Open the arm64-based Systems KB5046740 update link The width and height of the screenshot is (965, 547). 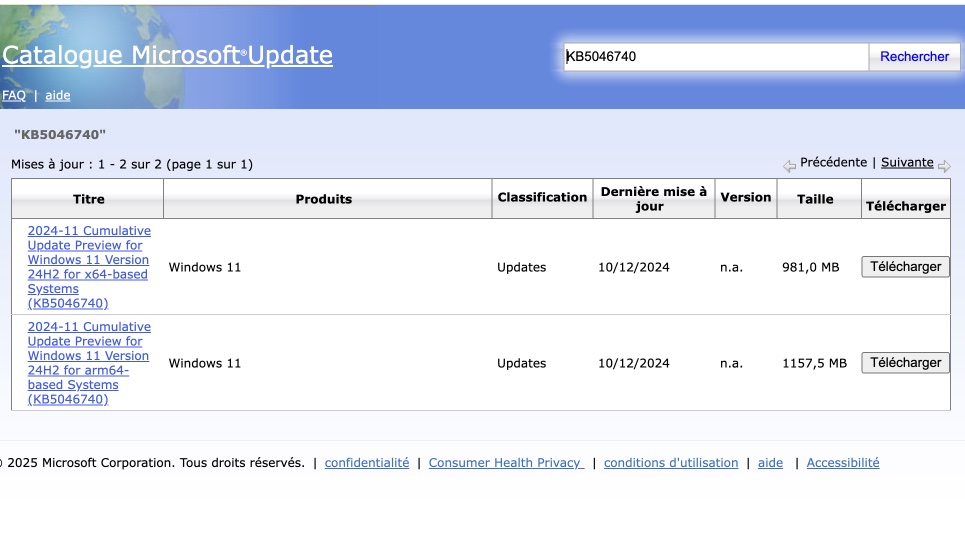[x=89, y=363]
